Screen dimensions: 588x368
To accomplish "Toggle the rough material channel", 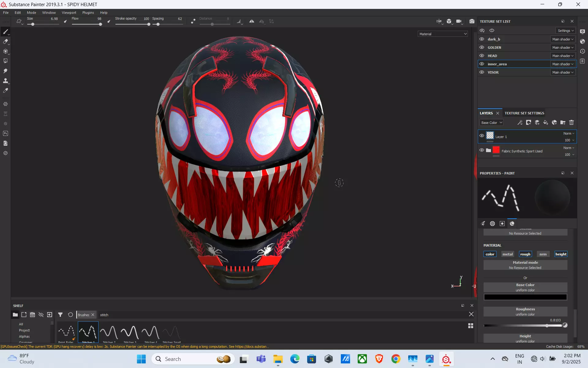I will coord(525,254).
